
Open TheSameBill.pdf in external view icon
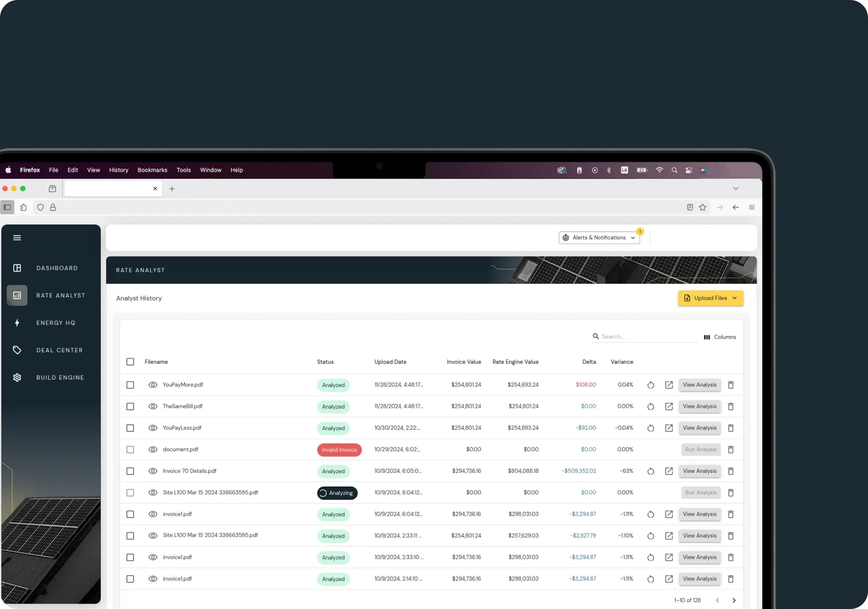tap(669, 407)
